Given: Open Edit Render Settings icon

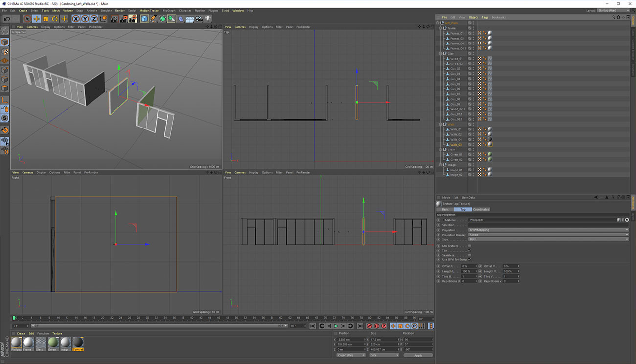Looking at the screenshot, I should click(132, 19).
